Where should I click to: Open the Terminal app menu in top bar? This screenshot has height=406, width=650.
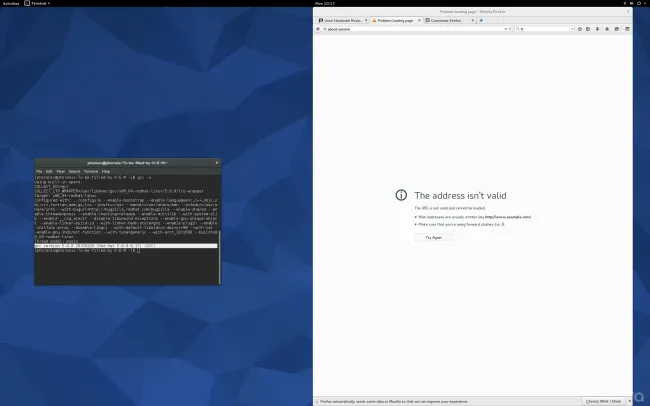click(x=37, y=3)
